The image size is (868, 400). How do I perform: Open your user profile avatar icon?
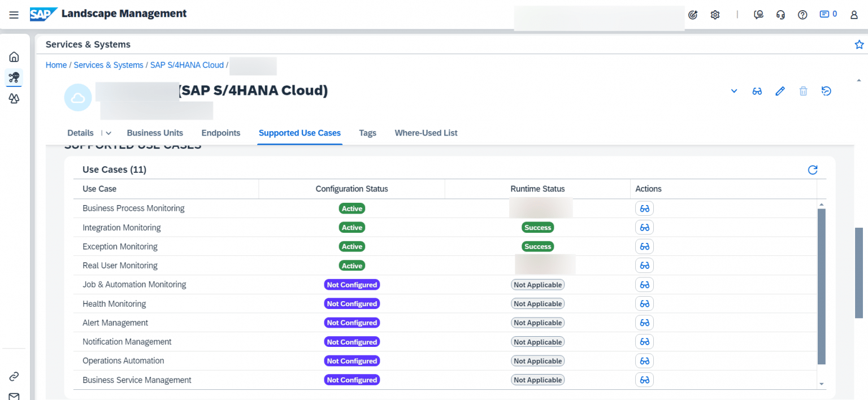(853, 15)
